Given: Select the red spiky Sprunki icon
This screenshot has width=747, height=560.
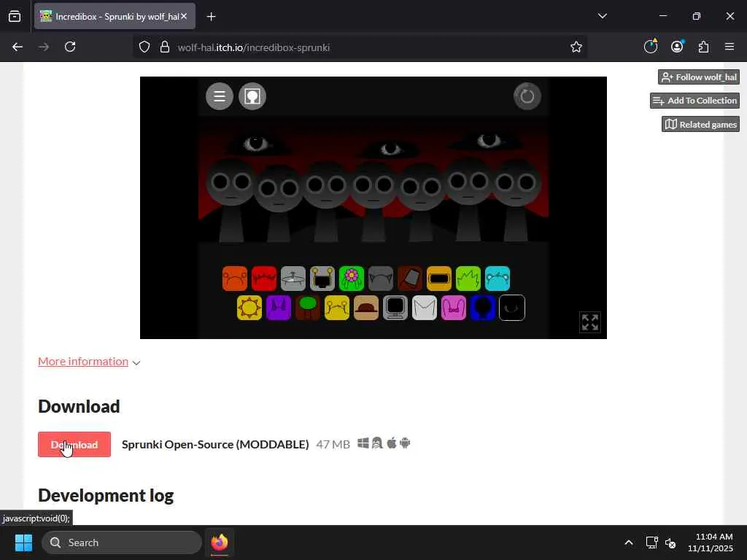Looking at the screenshot, I should 264,279.
